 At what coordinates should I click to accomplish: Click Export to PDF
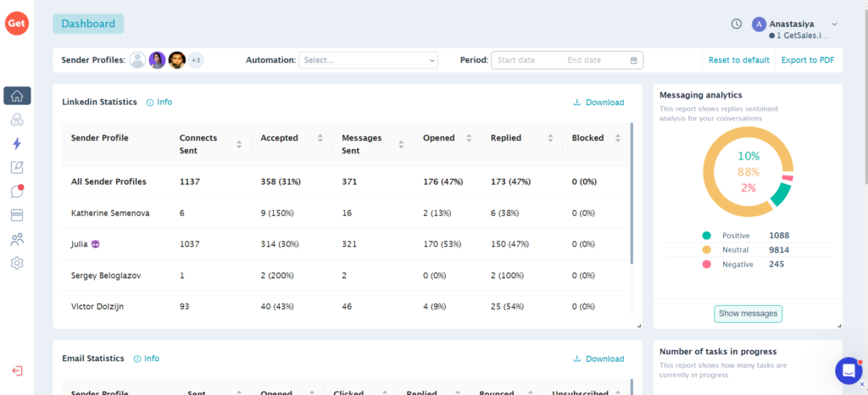tap(807, 60)
